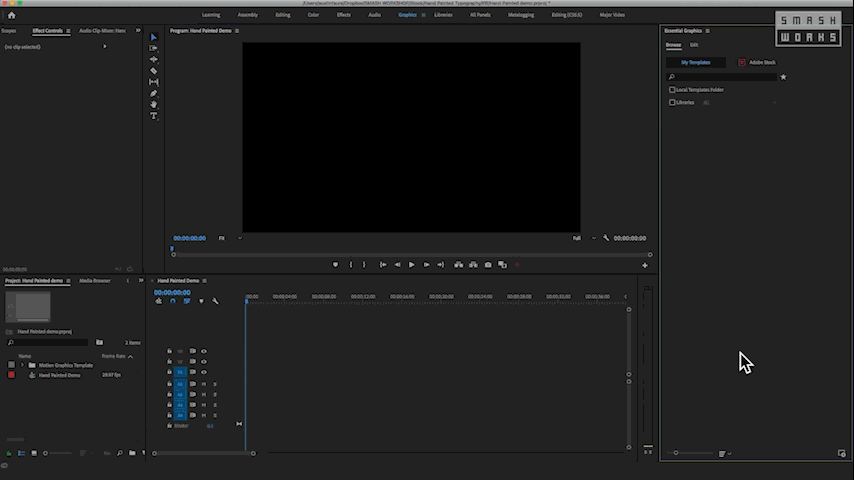Open Timeline display settings wrench
Screen dimensions: 854x480
pos(215,301)
